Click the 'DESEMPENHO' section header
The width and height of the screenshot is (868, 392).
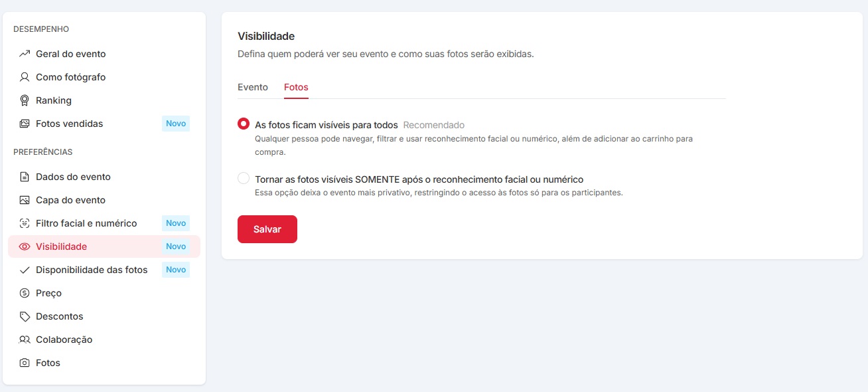coord(41,29)
